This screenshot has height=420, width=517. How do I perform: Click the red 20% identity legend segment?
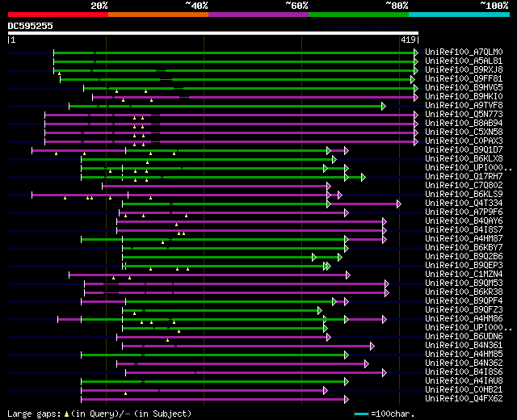[x=58, y=15]
